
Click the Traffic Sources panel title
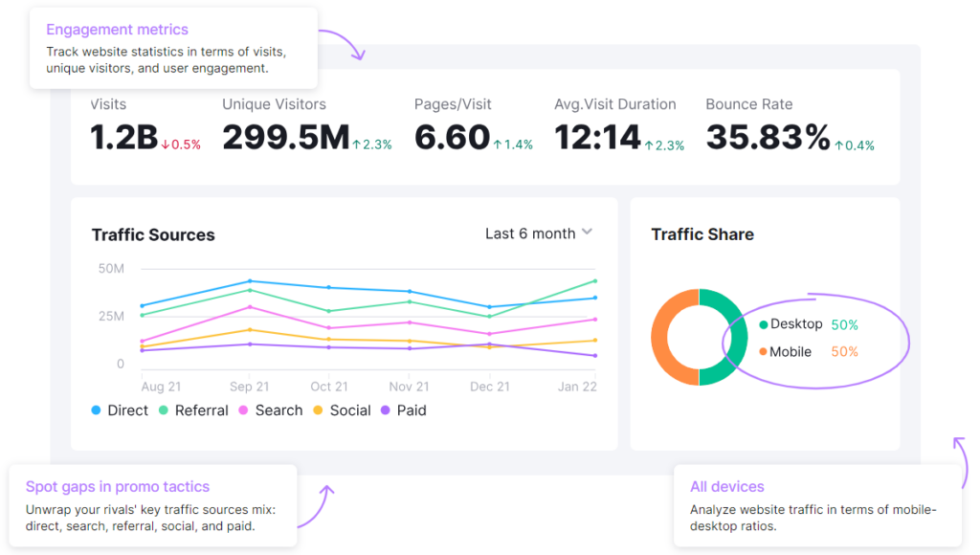[153, 235]
